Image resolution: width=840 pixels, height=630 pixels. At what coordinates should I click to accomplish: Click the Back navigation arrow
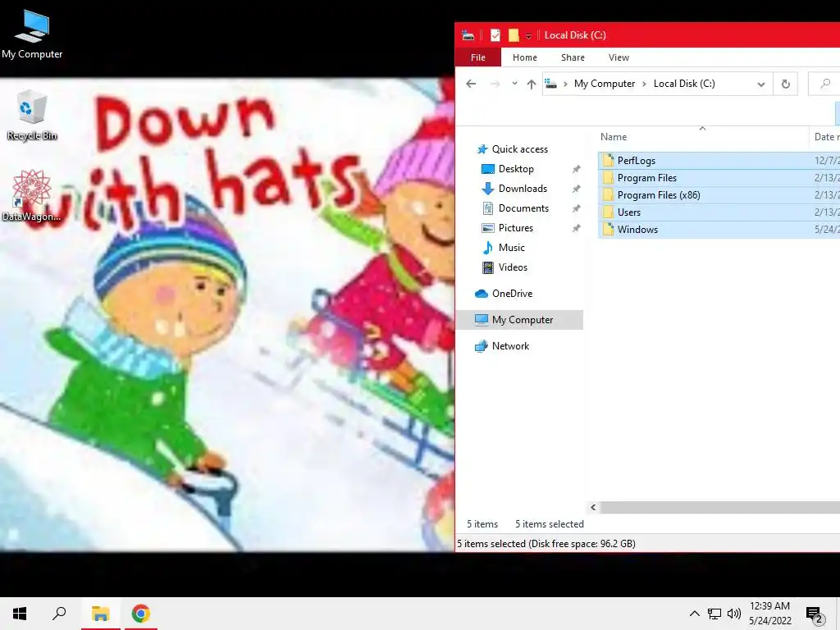pos(471,84)
